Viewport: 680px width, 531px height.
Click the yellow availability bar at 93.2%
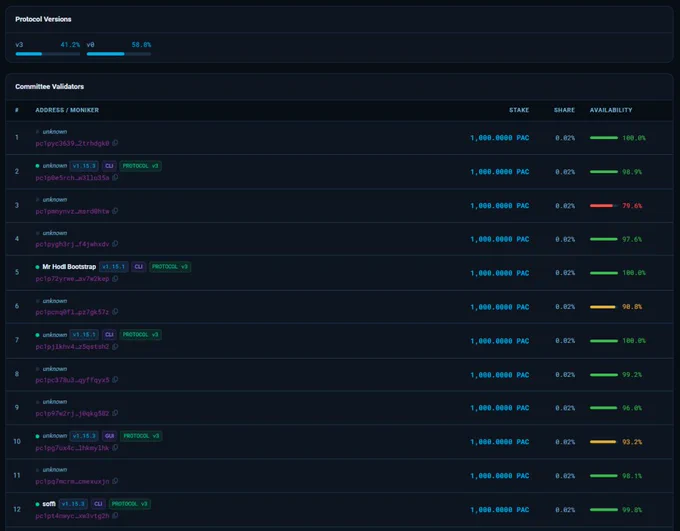tap(604, 442)
